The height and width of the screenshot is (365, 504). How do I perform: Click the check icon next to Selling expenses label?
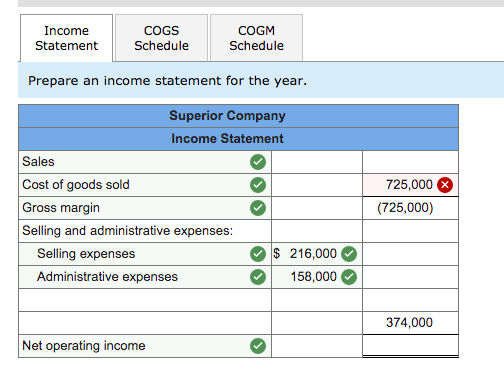point(258,254)
